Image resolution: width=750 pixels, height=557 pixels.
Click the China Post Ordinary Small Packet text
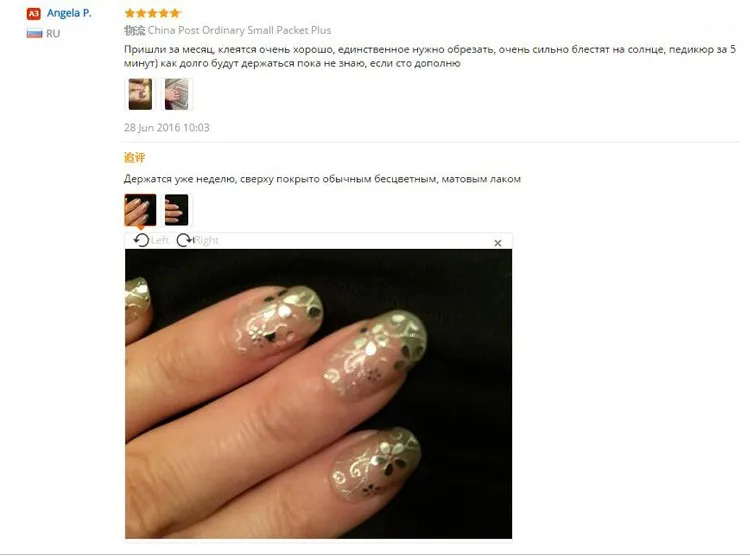[239, 30]
